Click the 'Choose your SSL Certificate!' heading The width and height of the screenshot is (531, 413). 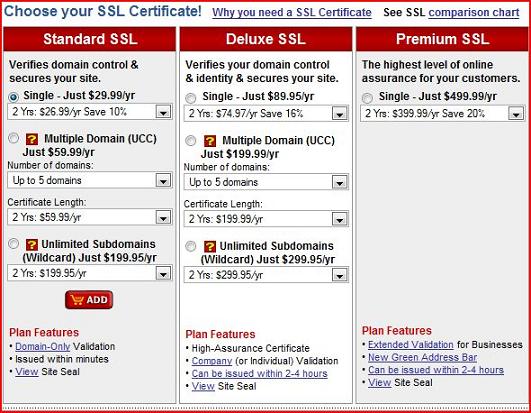(x=103, y=12)
